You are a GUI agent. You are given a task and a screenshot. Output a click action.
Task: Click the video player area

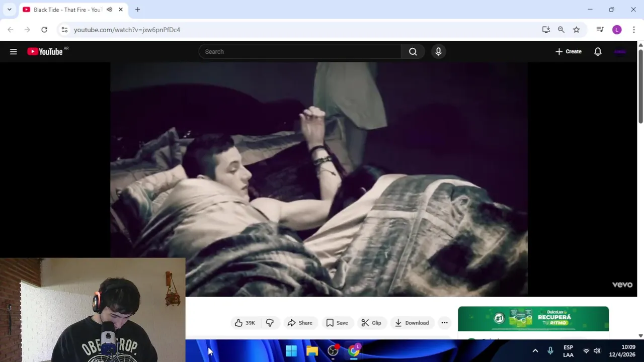319,179
